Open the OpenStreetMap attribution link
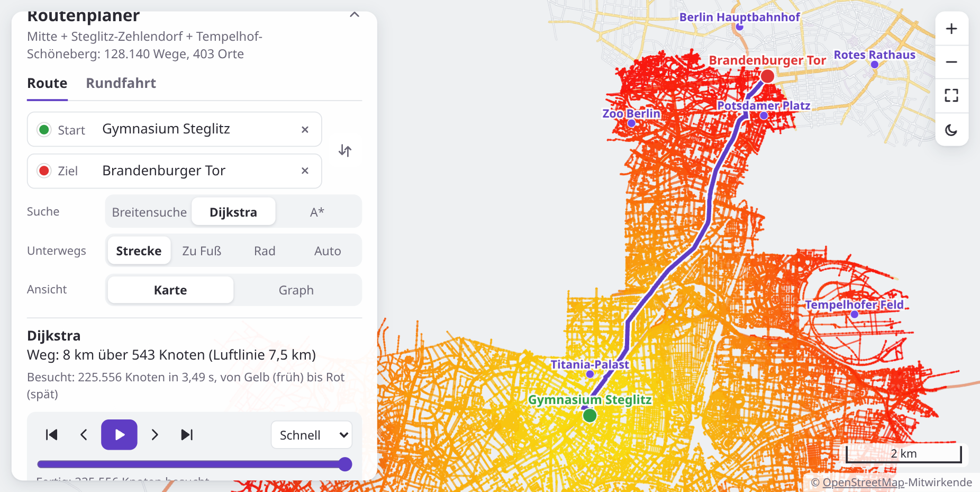The height and width of the screenshot is (492, 980). click(863, 482)
